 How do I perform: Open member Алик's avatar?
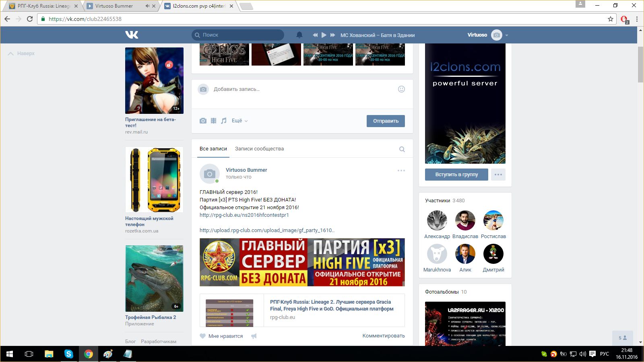tap(465, 254)
